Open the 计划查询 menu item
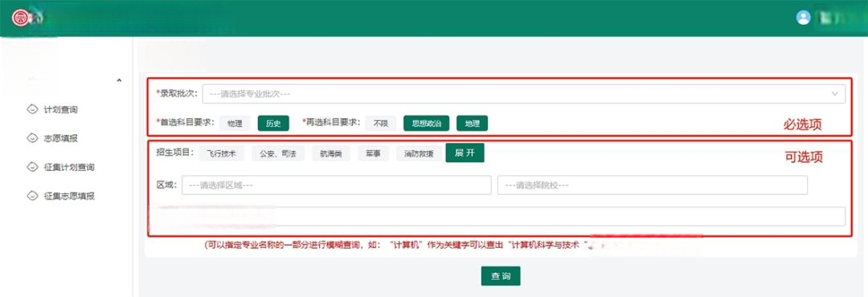 [61, 109]
